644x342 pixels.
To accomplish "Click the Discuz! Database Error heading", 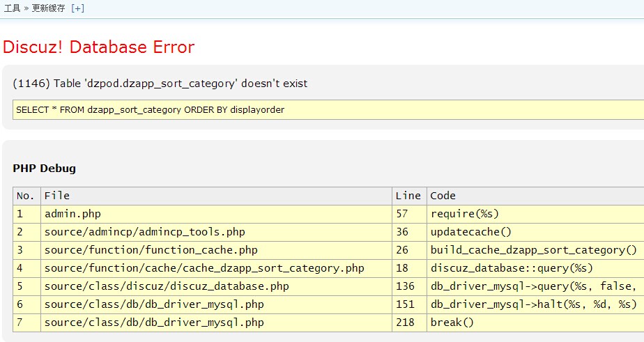I will point(98,47).
